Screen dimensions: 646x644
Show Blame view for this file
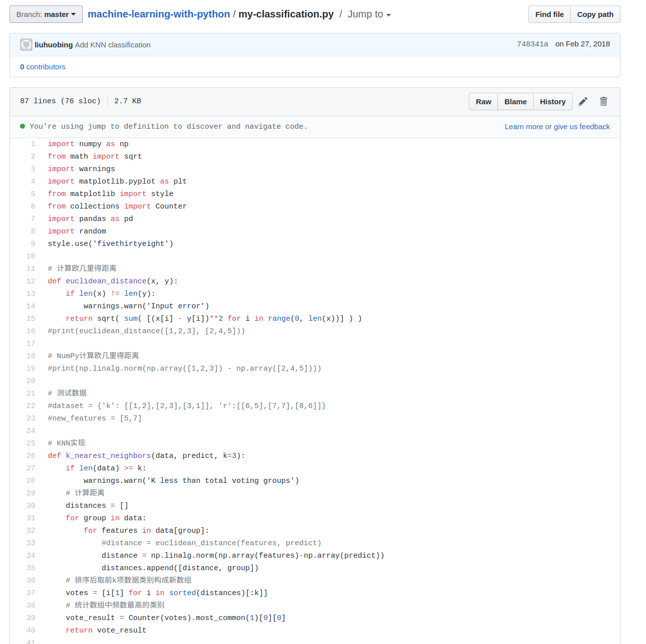[515, 102]
